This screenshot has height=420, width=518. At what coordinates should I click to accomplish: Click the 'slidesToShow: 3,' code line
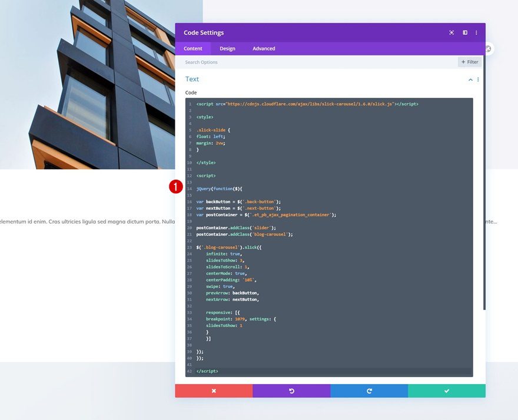tap(225, 260)
